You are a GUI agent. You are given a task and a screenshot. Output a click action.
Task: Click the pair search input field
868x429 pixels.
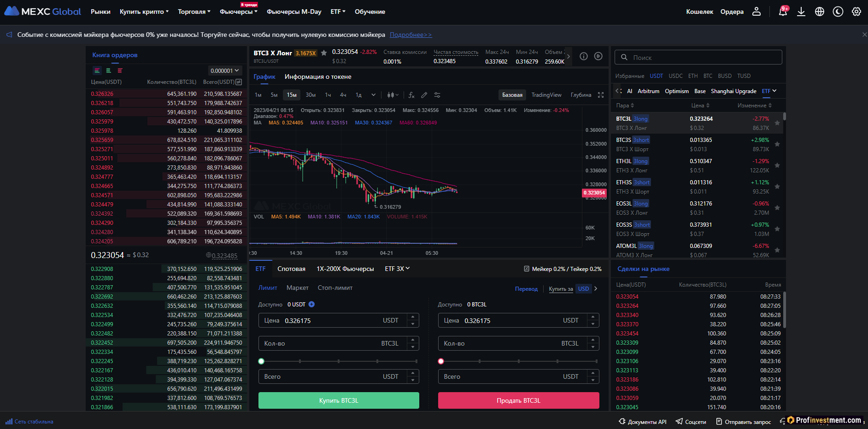tap(698, 57)
